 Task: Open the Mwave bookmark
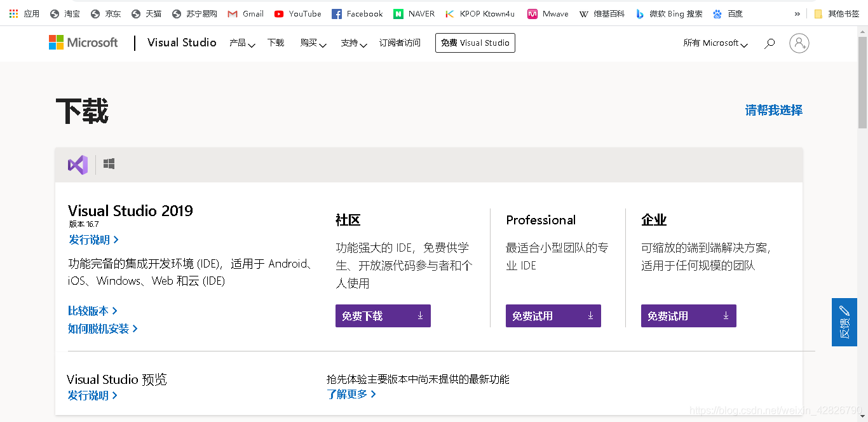(x=547, y=13)
